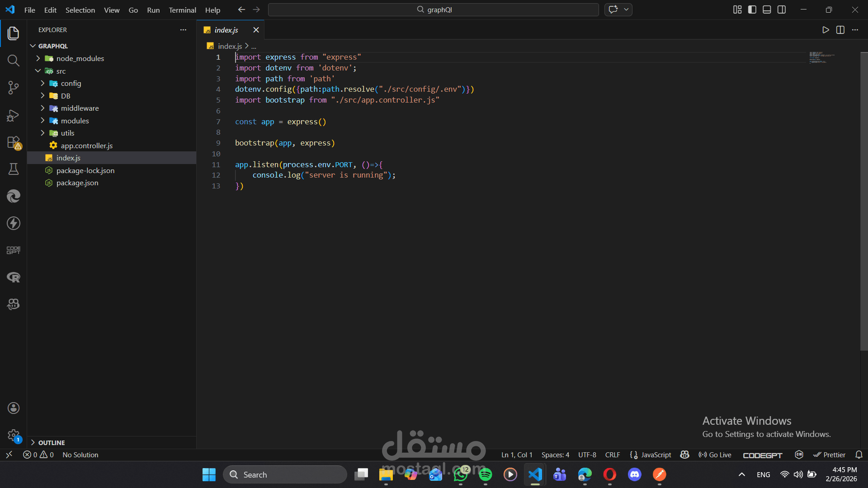Toggle the bottom panel visibility
The image size is (868, 488).
pyautogui.click(x=767, y=9)
